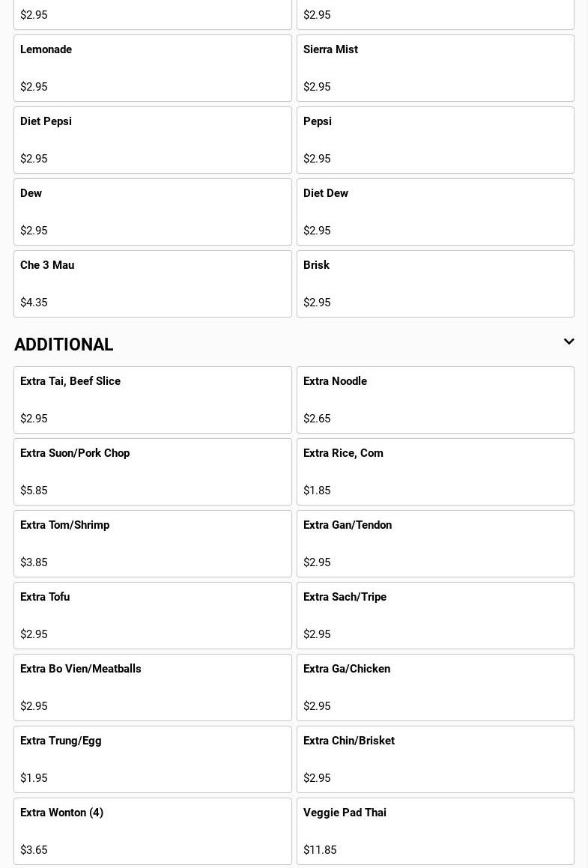
Task: Click the ADDITIONAL section heading
Action: 64,345
